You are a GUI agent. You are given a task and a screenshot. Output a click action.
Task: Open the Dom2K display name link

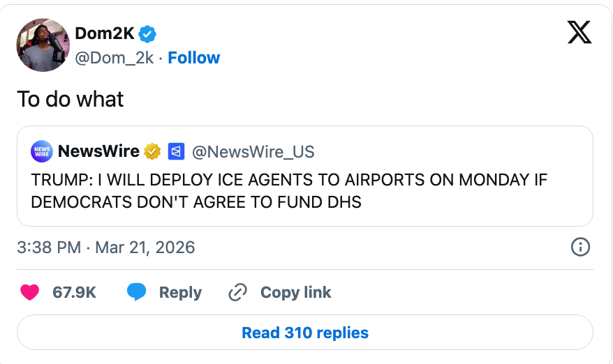(x=104, y=33)
